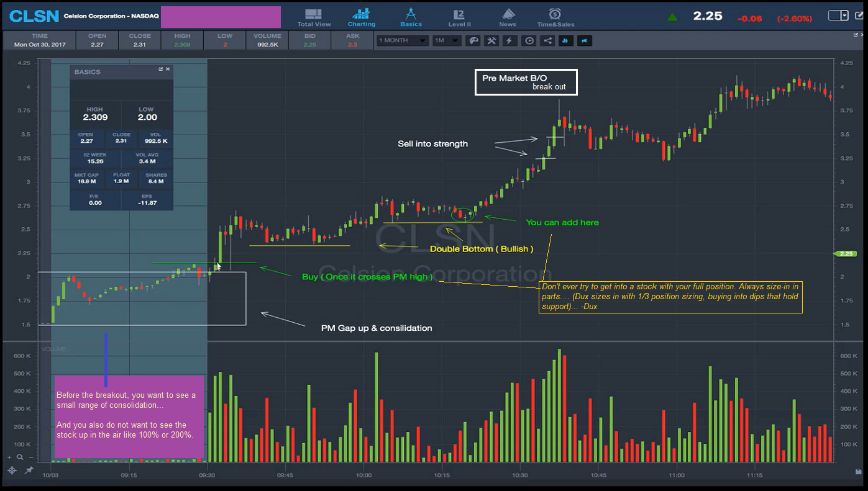The height and width of the screenshot is (491, 868).
Task: Click the P/E 0.00 value
Action: click(x=95, y=199)
